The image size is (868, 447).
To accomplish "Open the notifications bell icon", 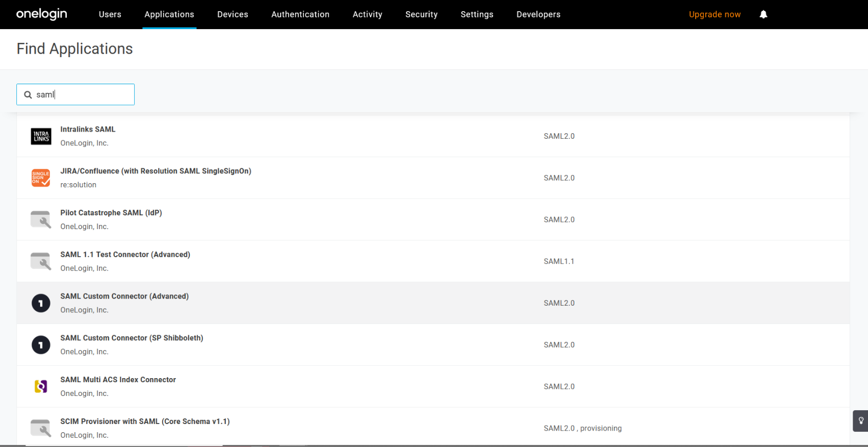I will point(763,14).
